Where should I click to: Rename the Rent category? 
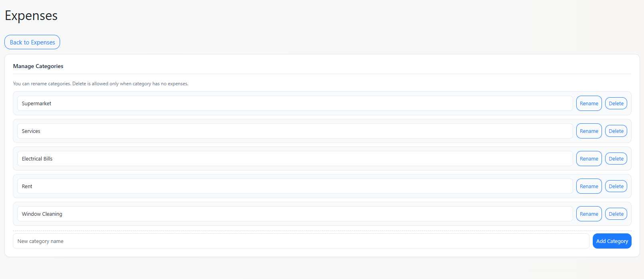tap(589, 186)
